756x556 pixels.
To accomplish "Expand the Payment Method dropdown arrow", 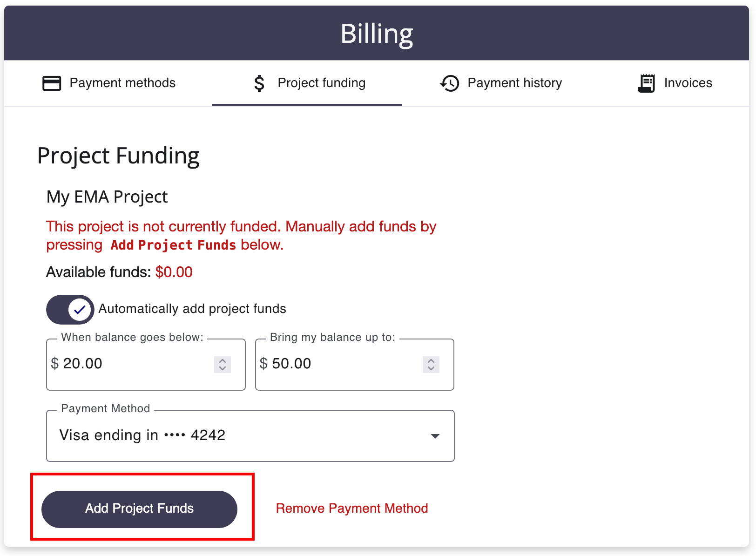I will tap(435, 436).
